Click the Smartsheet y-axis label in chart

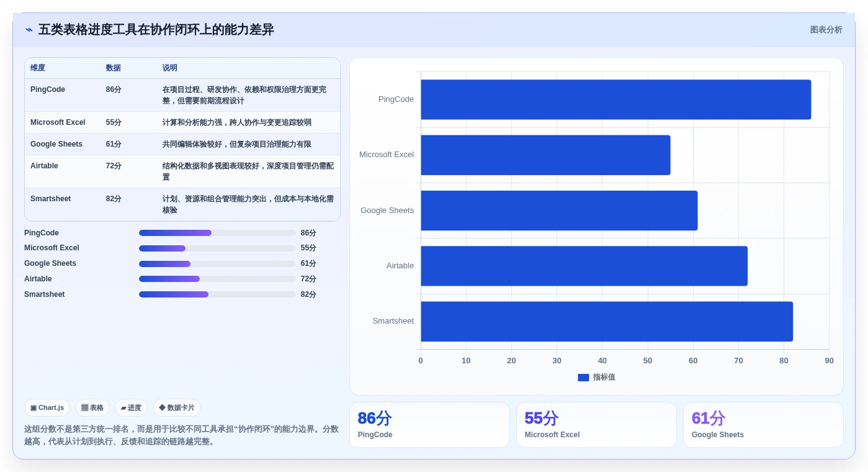coord(393,321)
